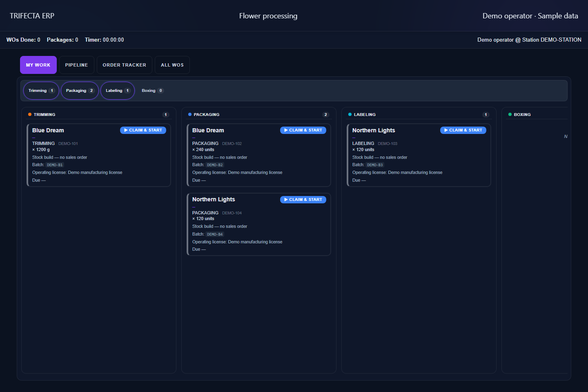Select the BOXING column header

(x=522, y=115)
